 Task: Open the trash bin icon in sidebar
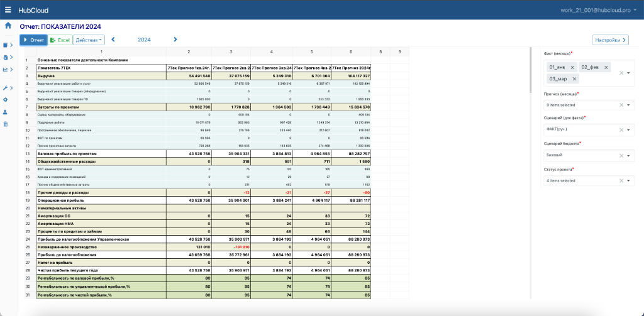(x=6, y=124)
